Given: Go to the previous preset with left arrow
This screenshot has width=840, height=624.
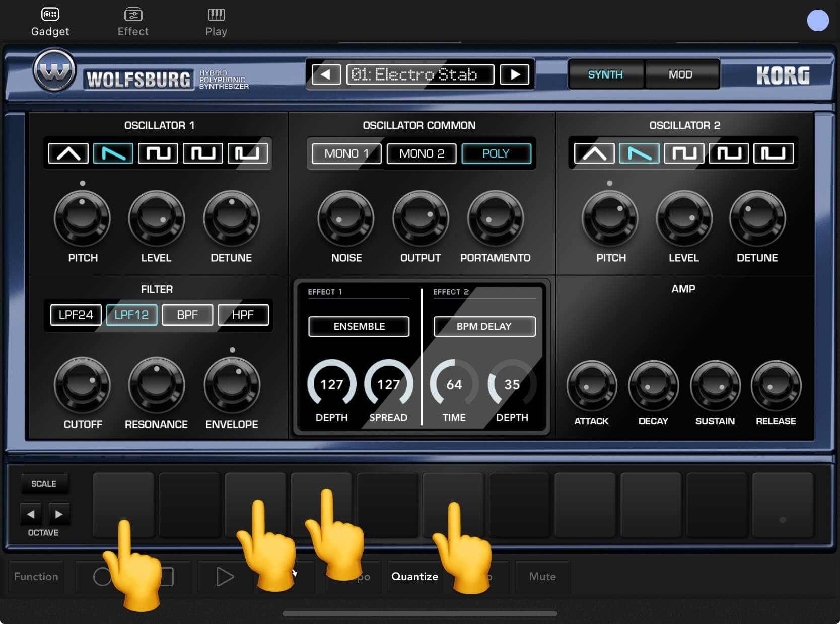Looking at the screenshot, I should pos(326,74).
